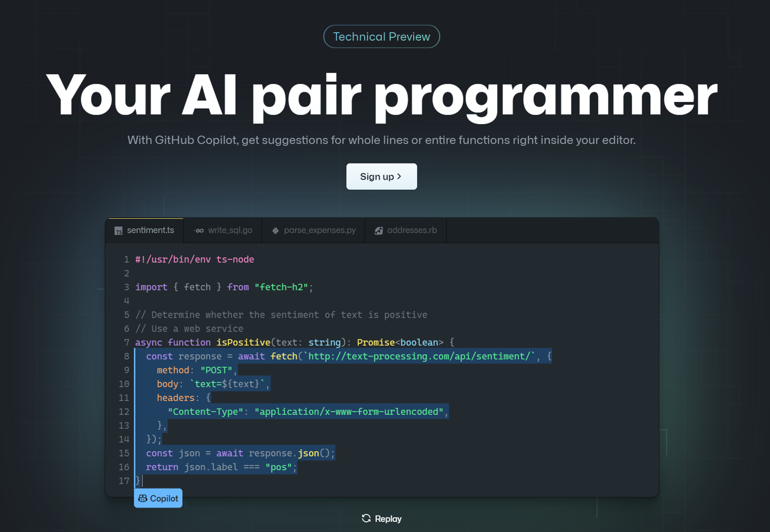Click the Copilot face icon in badge

click(143, 498)
